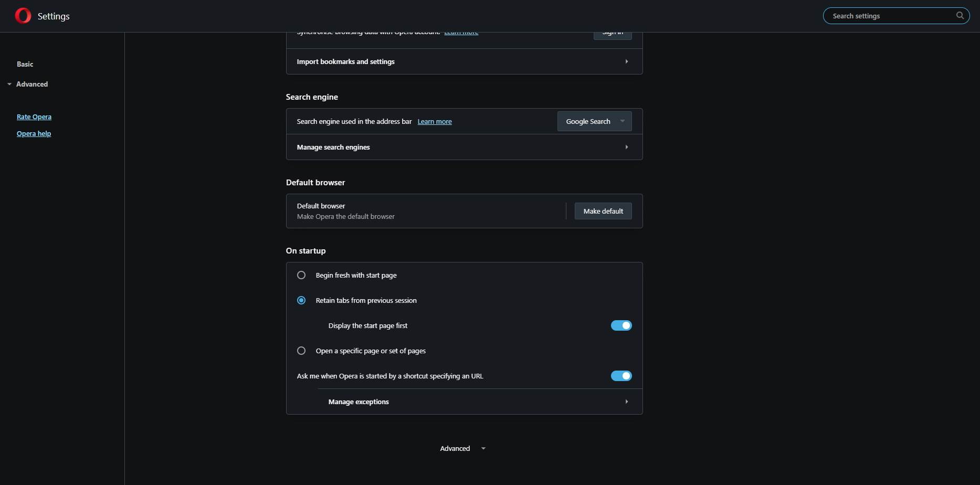Select Open a specific page or set of pages

point(301,351)
